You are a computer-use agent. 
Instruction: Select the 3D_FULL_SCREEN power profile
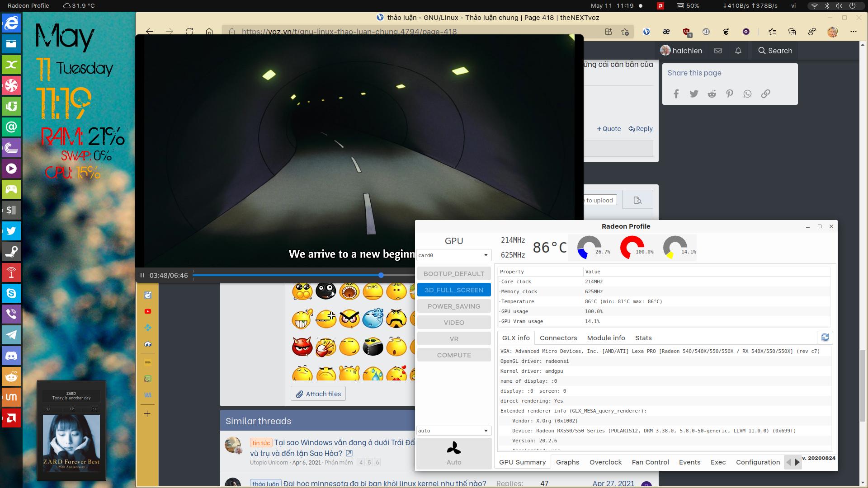pyautogui.click(x=454, y=290)
